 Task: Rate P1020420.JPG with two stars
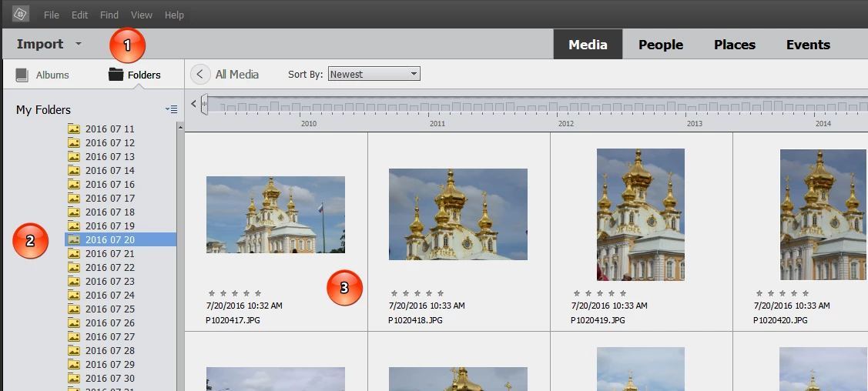[x=770, y=293]
